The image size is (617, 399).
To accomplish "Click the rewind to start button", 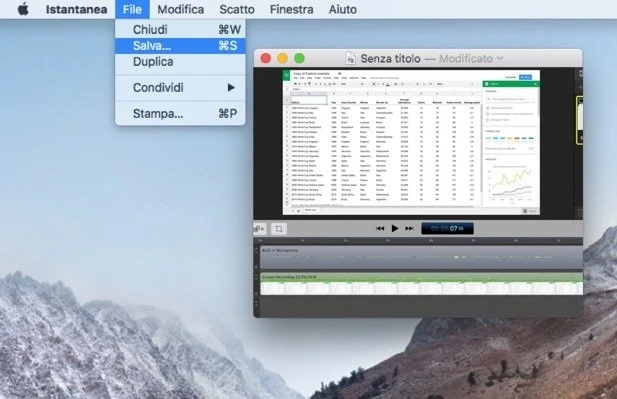I will [x=380, y=228].
